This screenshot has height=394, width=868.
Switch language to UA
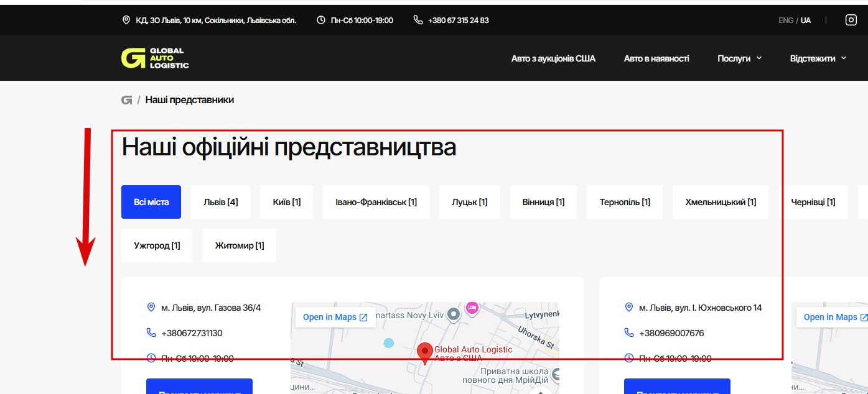click(x=806, y=20)
